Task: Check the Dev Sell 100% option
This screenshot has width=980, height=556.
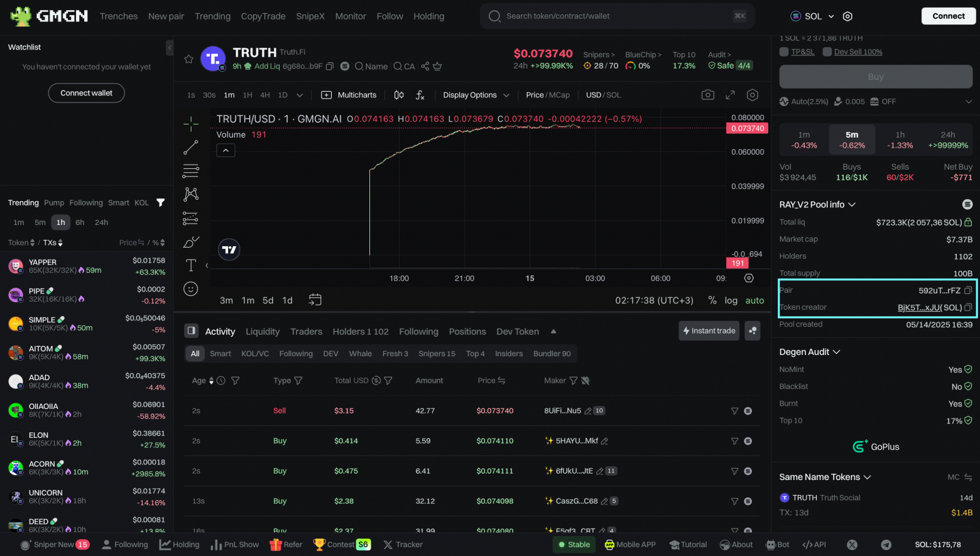Action: pos(827,52)
